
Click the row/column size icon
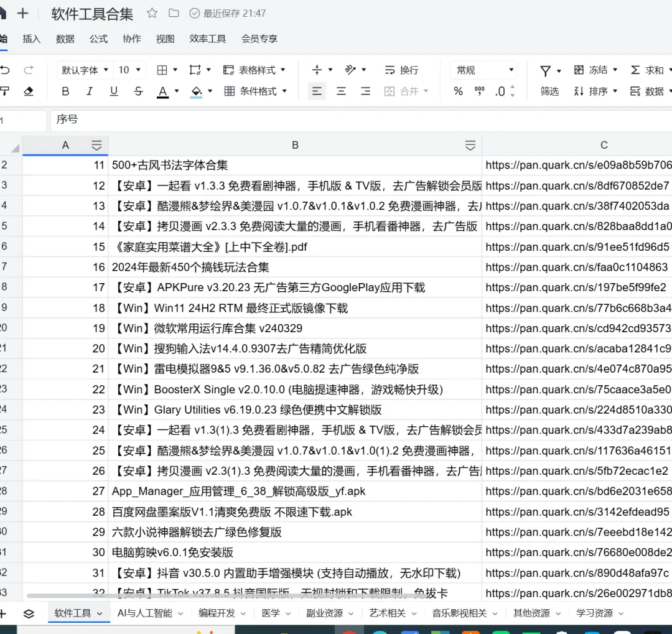coord(195,70)
